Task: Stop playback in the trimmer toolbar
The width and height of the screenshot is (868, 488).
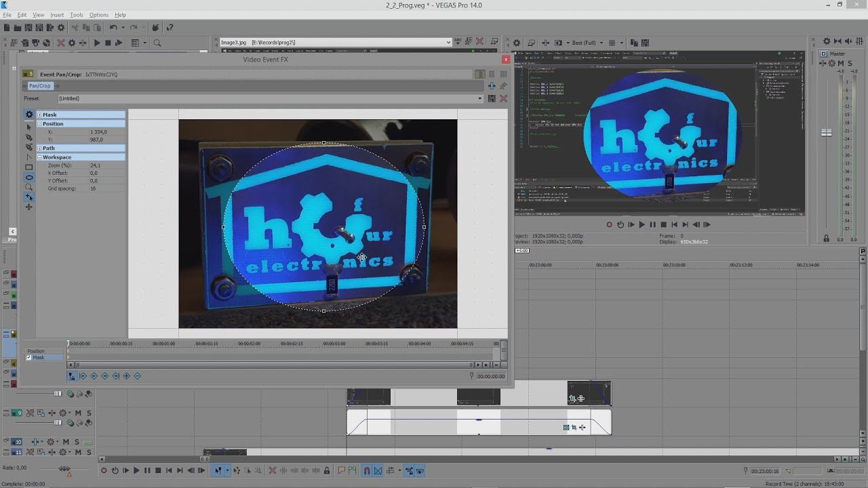Action: point(108,43)
